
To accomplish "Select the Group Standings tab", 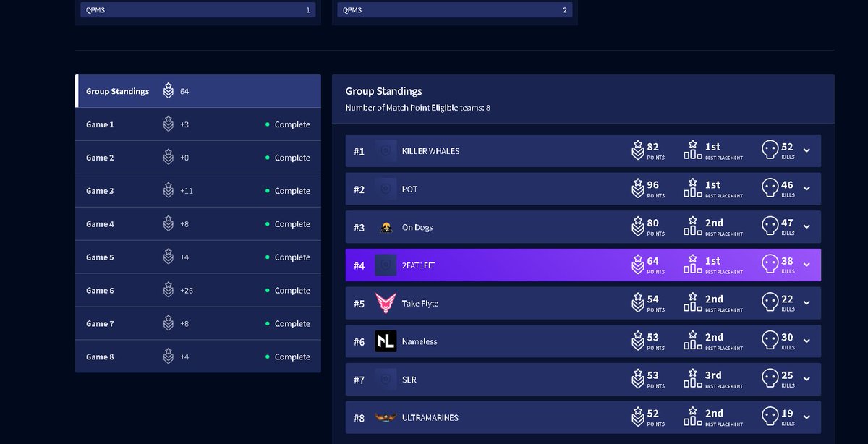I will point(198,91).
